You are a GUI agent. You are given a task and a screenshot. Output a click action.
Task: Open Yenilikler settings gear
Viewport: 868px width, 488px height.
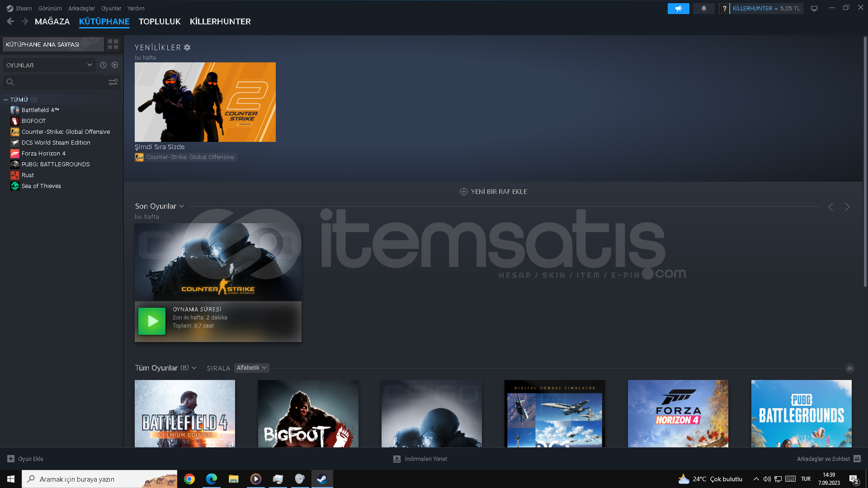(187, 47)
